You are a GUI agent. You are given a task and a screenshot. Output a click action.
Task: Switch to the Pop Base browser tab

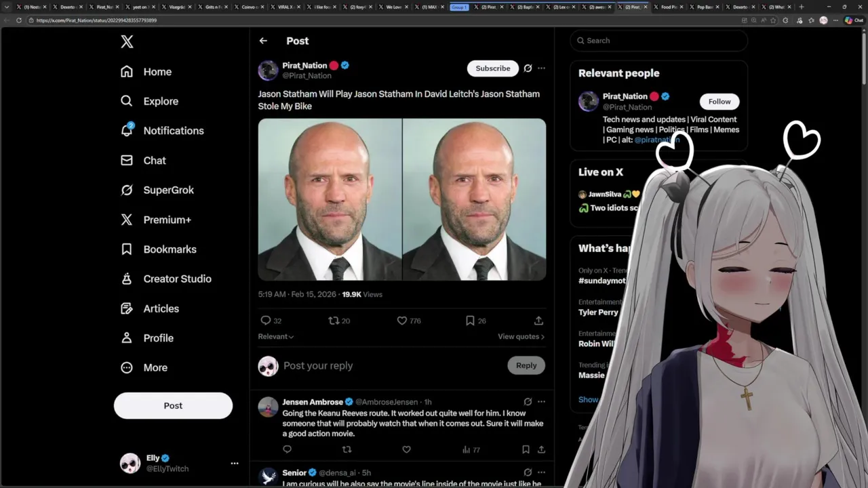point(704,7)
